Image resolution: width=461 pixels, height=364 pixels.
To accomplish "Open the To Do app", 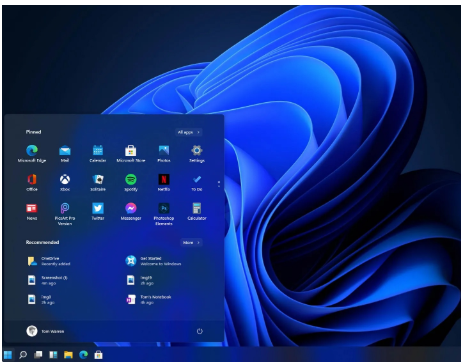I will pos(197,182).
